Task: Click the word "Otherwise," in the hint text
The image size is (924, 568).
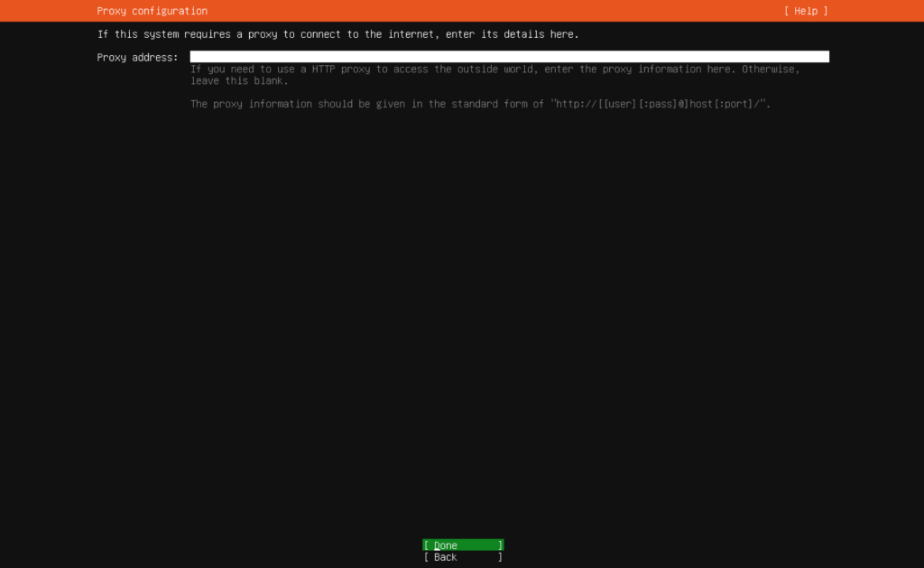Action: pyautogui.click(x=770, y=70)
